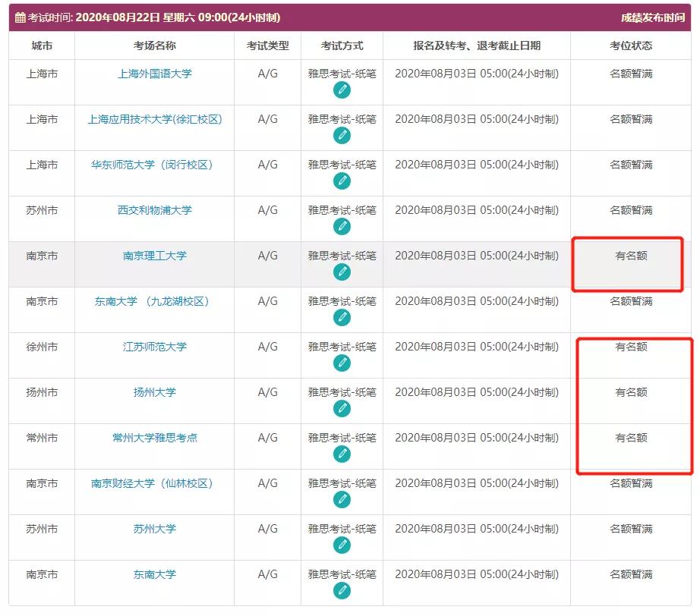The width and height of the screenshot is (700, 616).
Task: Click pencil icon in 西交利物浦大学 row
Action: (342, 227)
